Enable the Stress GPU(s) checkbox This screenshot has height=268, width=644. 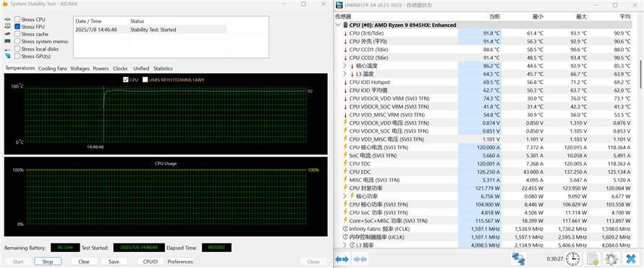(17, 56)
